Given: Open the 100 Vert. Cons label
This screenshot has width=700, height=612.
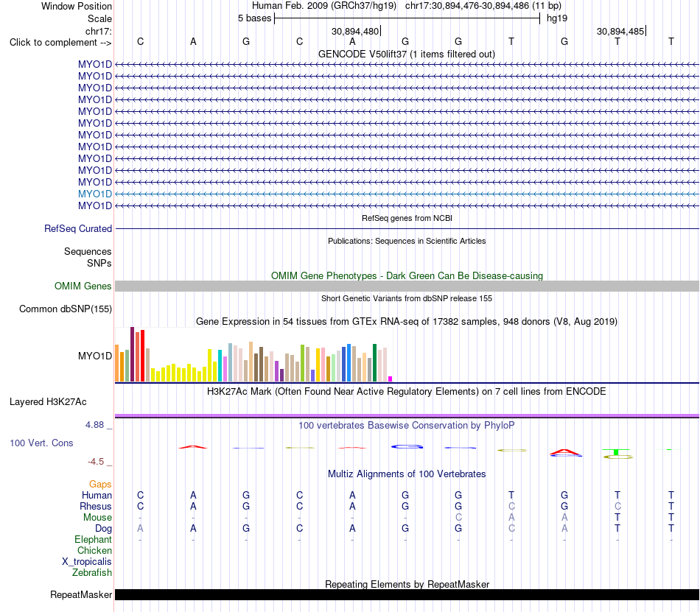Looking at the screenshot, I should click(41, 443).
